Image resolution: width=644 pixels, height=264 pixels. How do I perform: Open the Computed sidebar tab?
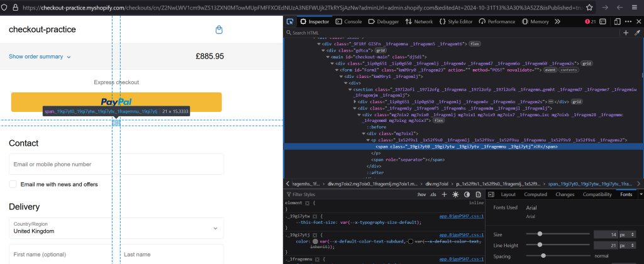(x=536, y=195)
